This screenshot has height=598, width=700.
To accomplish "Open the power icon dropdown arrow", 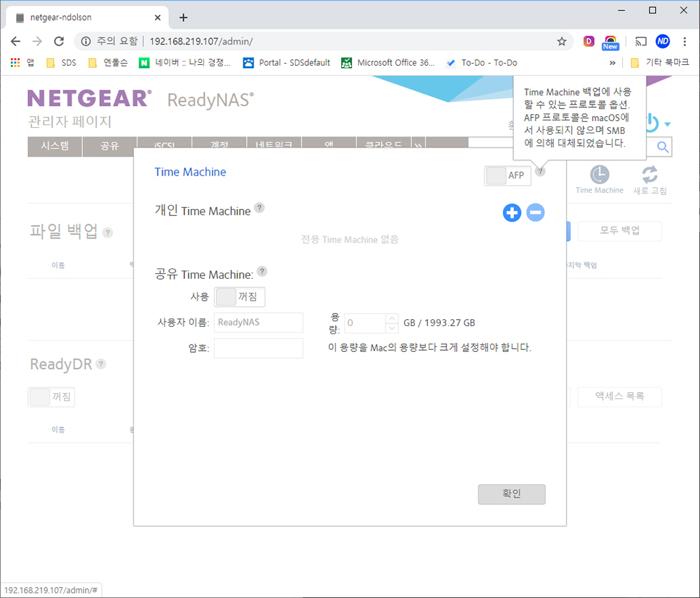I will pyautogui.click(x=667, y=124).
